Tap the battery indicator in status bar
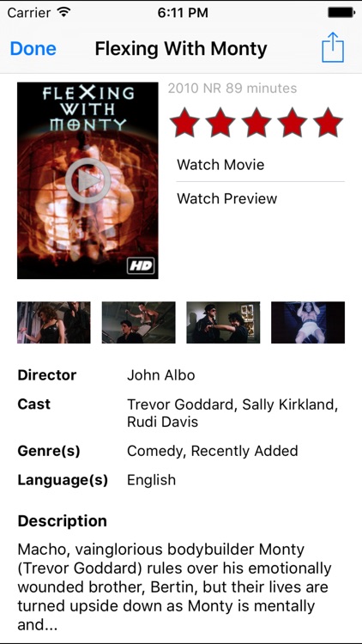362x644 pixels. (341, 12)
